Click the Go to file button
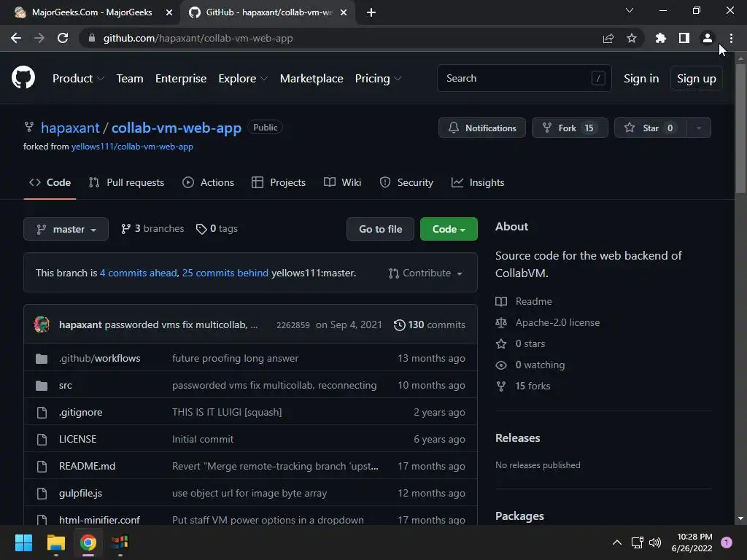The width and height of the screenshot is (747, 560). point(380,229)
